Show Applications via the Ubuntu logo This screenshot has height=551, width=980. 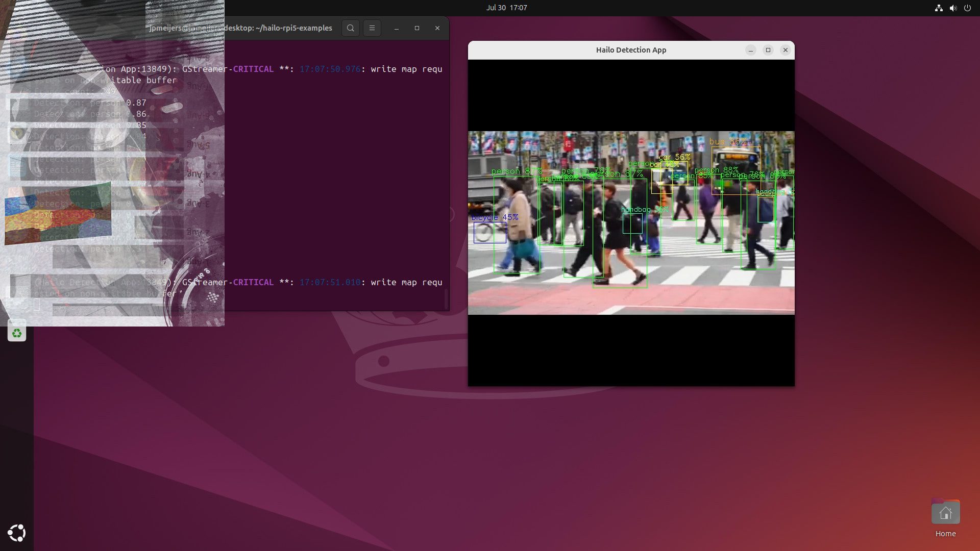[17, 533]
